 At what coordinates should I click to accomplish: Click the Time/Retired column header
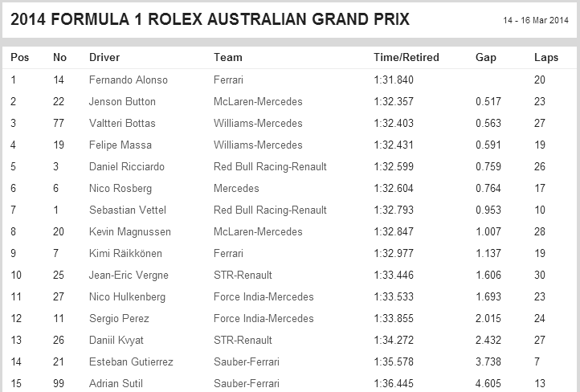(x=406, y=57)
